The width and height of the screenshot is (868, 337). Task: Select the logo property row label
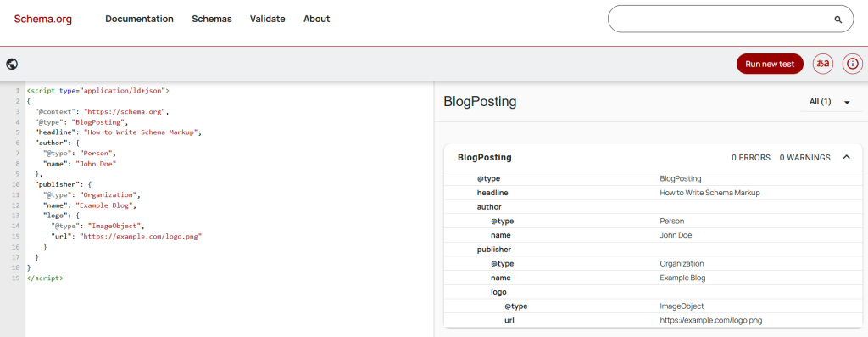click(x=498, y=291)
